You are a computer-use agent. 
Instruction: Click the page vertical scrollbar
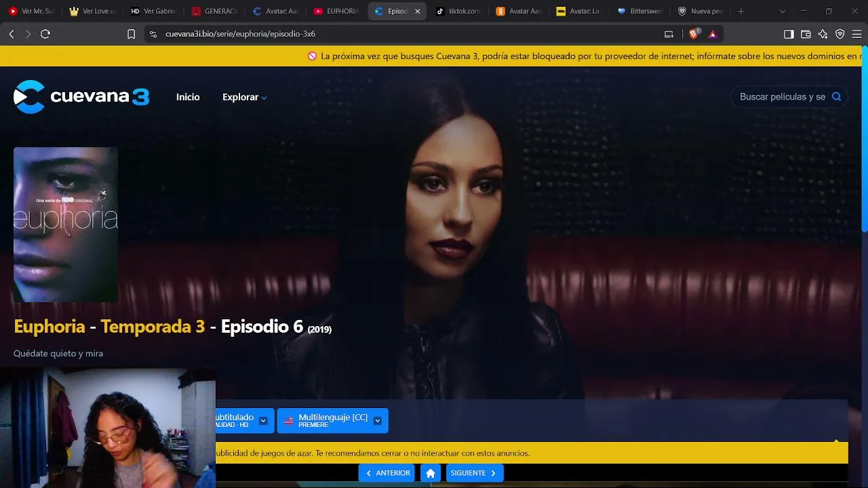(865, 139)
